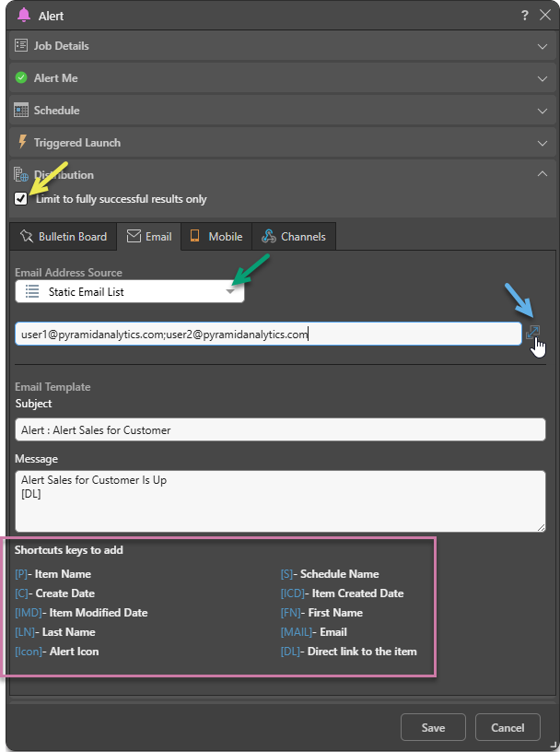Switch to the Bulletin Board tab
Screen dimensions: 560x752
pos(63,237)
